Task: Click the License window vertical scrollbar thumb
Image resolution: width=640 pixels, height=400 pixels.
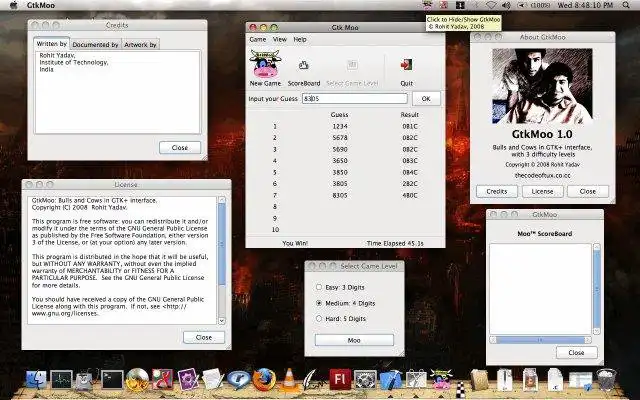Action: tap(222, 244)
